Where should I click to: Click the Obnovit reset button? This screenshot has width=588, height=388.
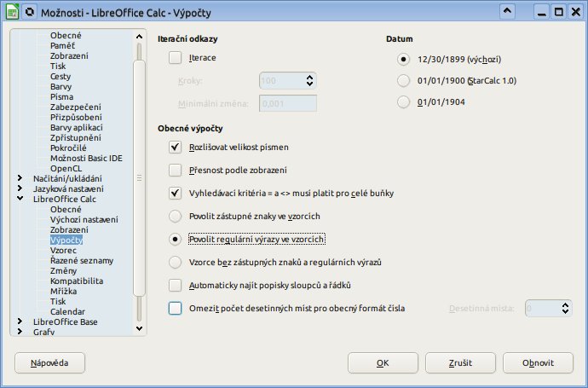pyautogui.click(x=538, y=363)
